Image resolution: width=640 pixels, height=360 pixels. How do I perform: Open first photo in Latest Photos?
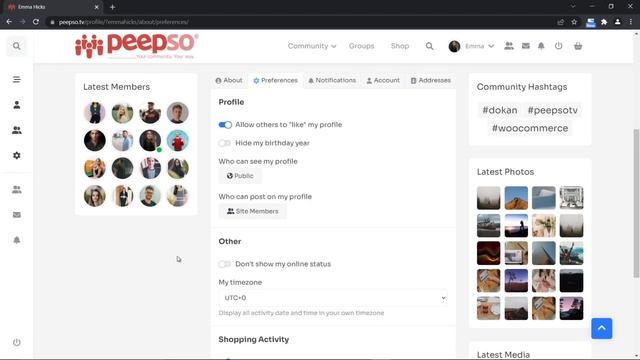488,198
